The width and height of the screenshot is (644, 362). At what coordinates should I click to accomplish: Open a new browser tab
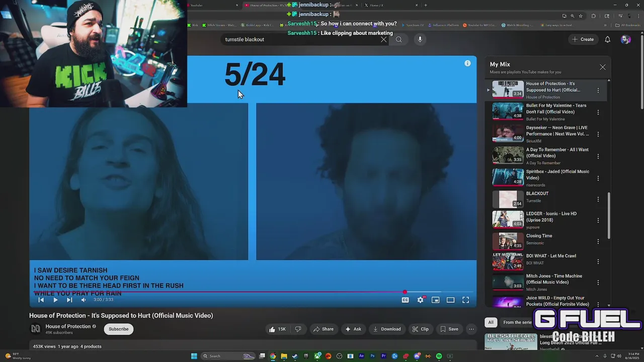point(426,5)
